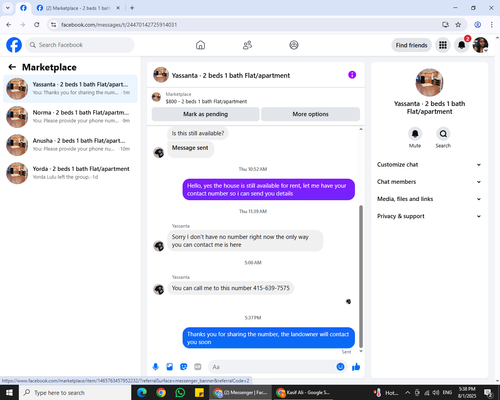The height and width of the screenshot is (400, 500).
Task: Mute this conversation via bell icon
Action: 415,134
